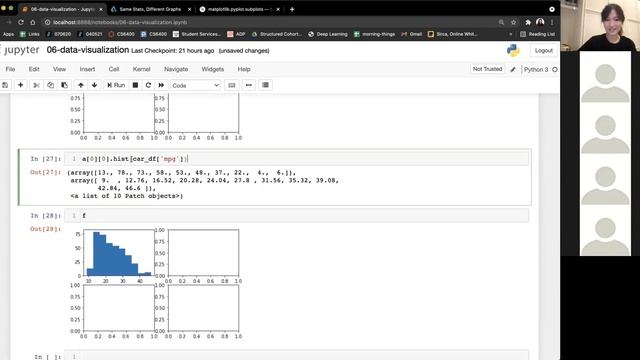
Task: Switch to the matplotlib.pyplot.subplots tab
Action: [239, 9]
